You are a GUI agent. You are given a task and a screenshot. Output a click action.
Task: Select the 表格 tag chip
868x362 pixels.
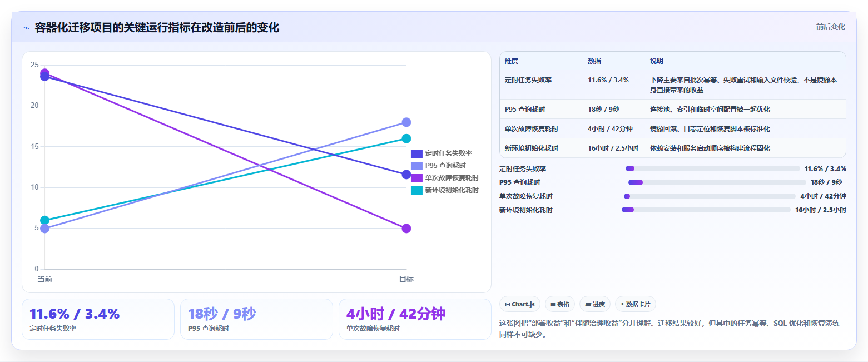click(x=560, y=304)
